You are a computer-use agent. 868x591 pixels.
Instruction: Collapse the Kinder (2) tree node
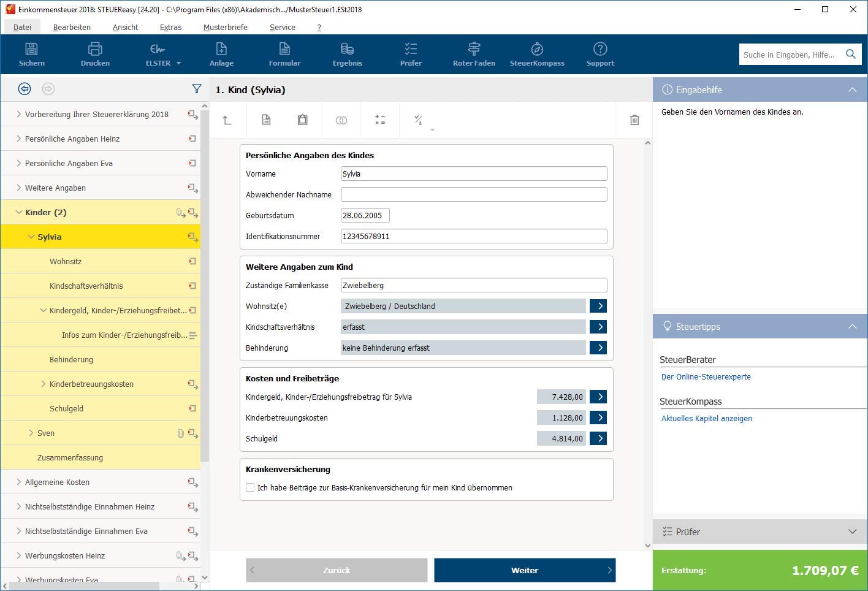19,212
